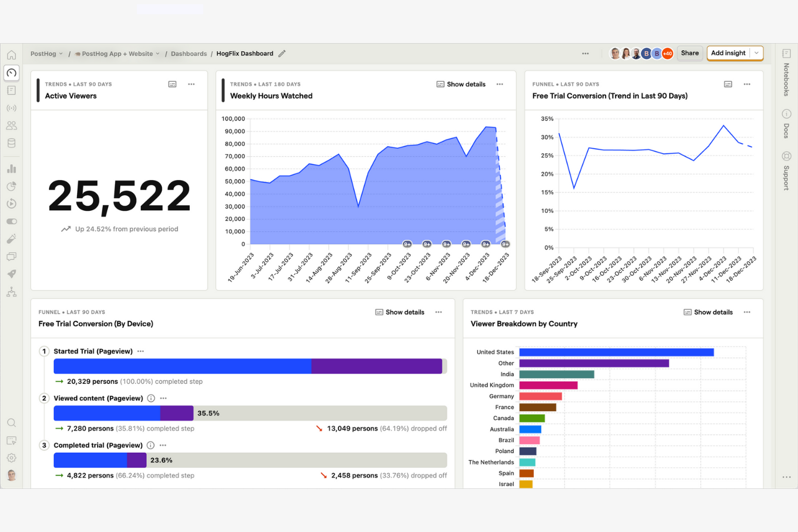This screenshot has height=532, width=798.
Task: Launch the Early Access rocket icon
Action: [11, 274]
